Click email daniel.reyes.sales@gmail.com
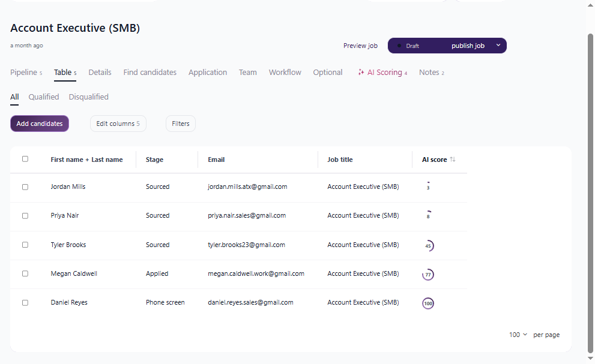The image size is (595, 364). [250, 303]
